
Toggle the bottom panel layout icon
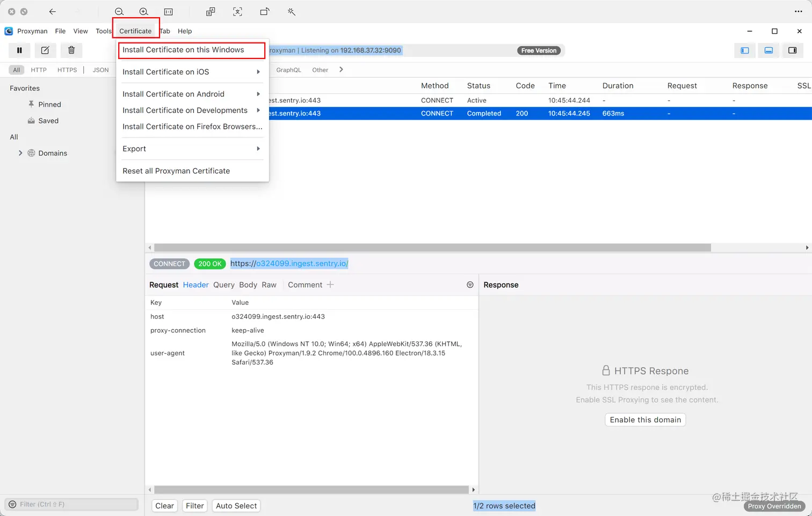click(x=769, y=50)
